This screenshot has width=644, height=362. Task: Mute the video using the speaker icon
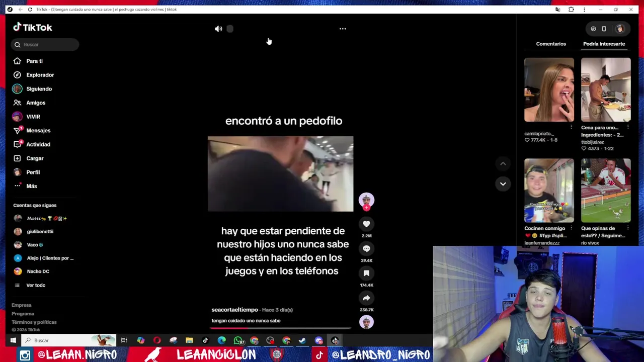pyautogui.click(x=218, y=29)
